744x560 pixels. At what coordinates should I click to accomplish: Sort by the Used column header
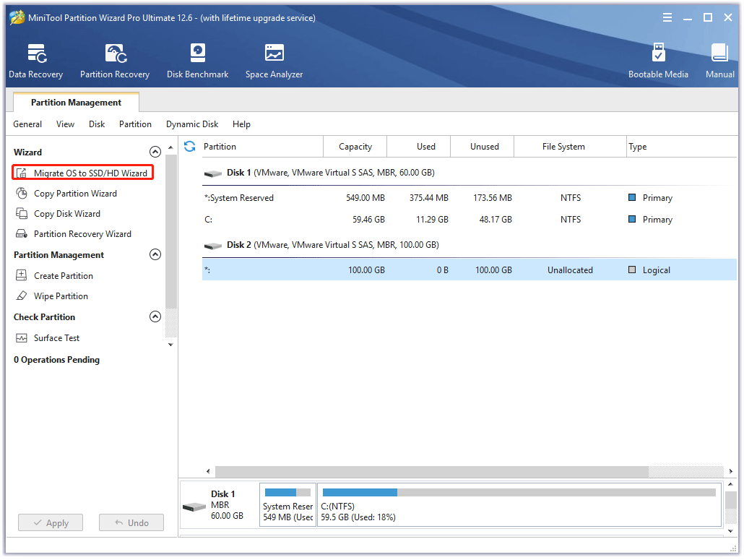[419, 147]
